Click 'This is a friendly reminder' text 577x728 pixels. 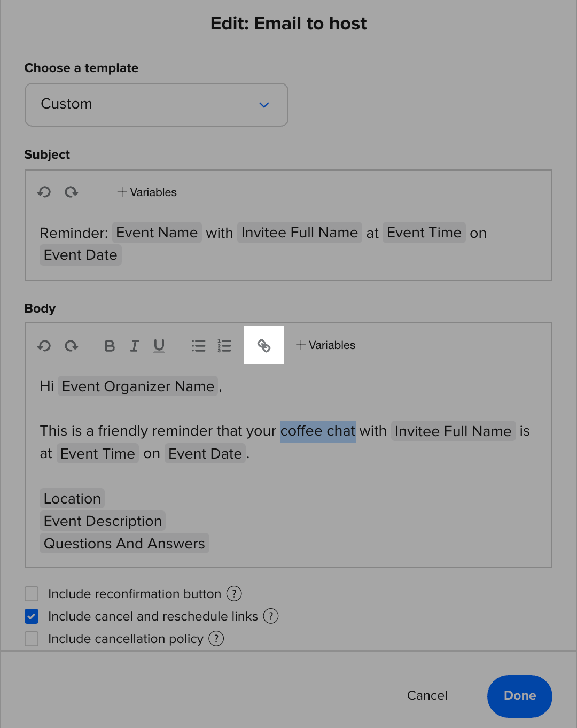[x=127, y=431]
